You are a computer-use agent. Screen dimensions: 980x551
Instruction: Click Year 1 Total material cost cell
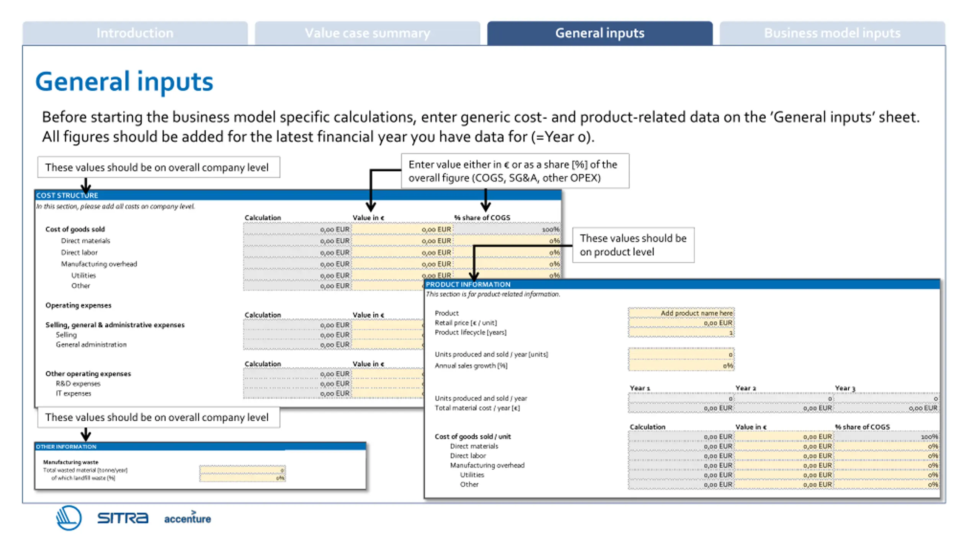click(x=681, y=408)
